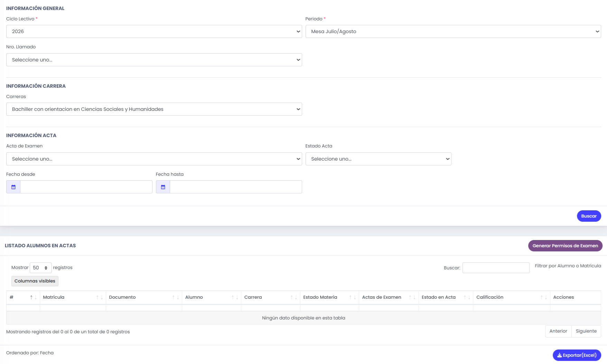The width and height of the screenshot is (607, 364).
Task: Focus the Fecha hasta date field
Action: [236, 187]
